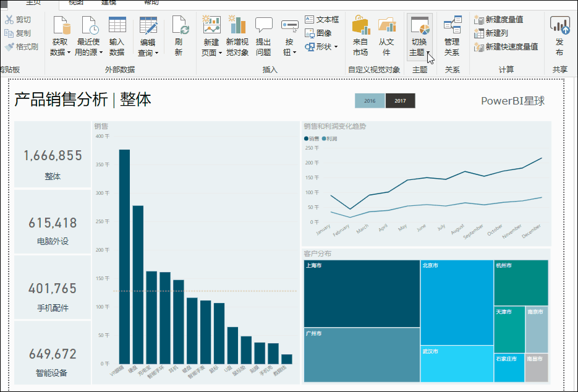
Task: Click New Column (新建列)
Action: click(491, 33)
